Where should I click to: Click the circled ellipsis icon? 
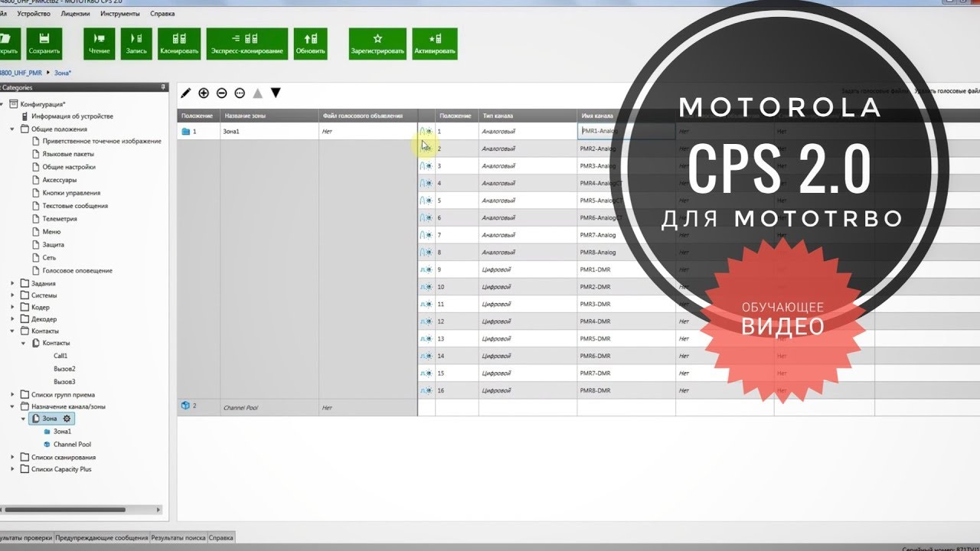point(240,93)
